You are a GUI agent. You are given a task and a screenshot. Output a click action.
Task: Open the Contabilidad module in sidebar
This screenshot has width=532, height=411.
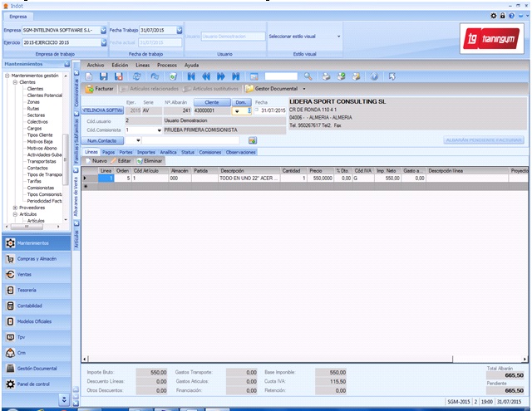pos(29,305)
